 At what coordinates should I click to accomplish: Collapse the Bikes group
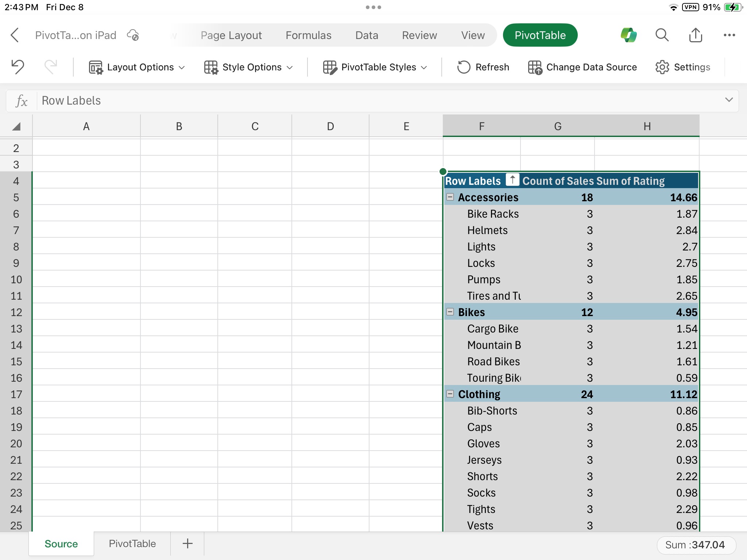click(450, 312)
